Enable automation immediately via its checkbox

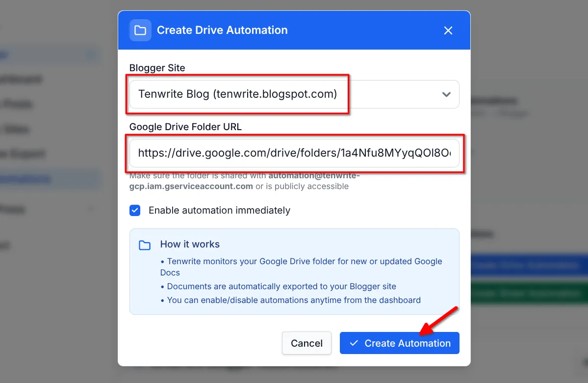click(134, 210)
